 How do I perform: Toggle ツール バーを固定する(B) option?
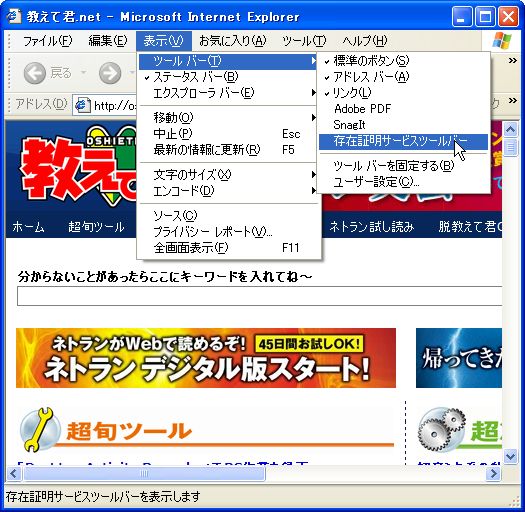pyautogui.click(x=403, y=166)
